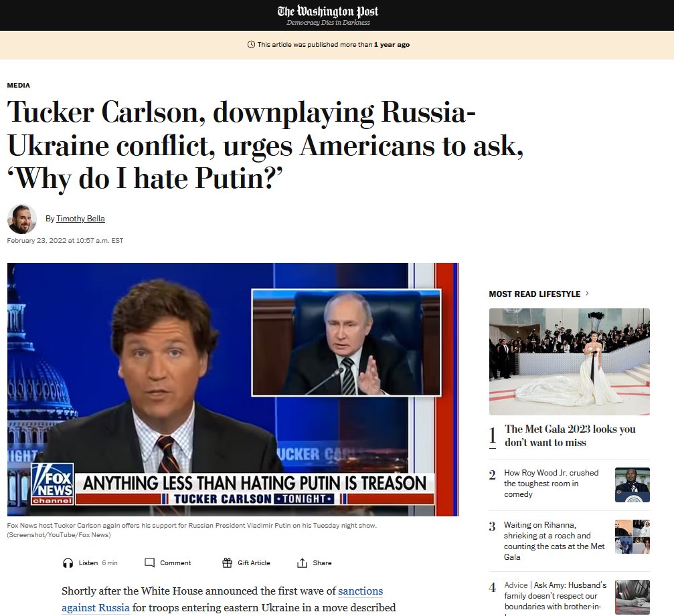Read 'The Met Gala 2023 looks' story
The width and height of the screenshot is (674, 616).
[570, 435]
